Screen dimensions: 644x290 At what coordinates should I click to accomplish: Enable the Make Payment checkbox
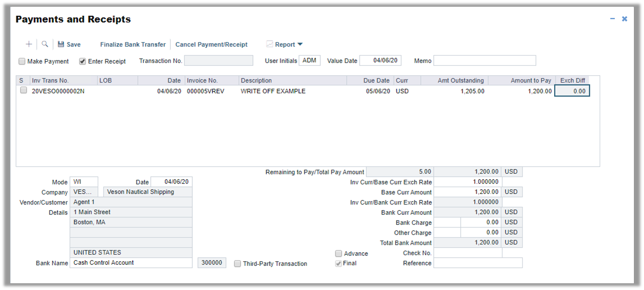click(22, 61)
